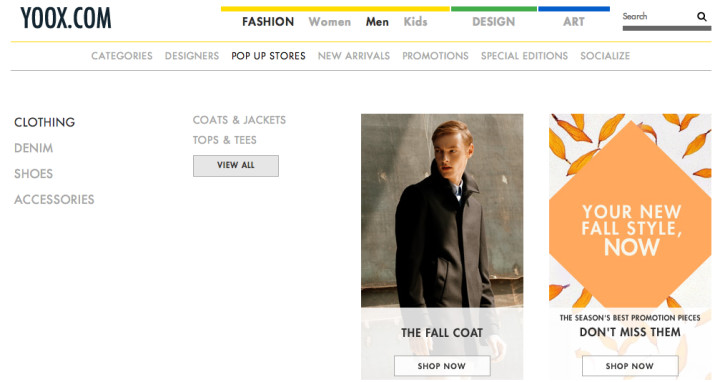This screenshot has width=720, height=382.
Task: Open the PROMOTIONS menu
Action: point(435,56)
